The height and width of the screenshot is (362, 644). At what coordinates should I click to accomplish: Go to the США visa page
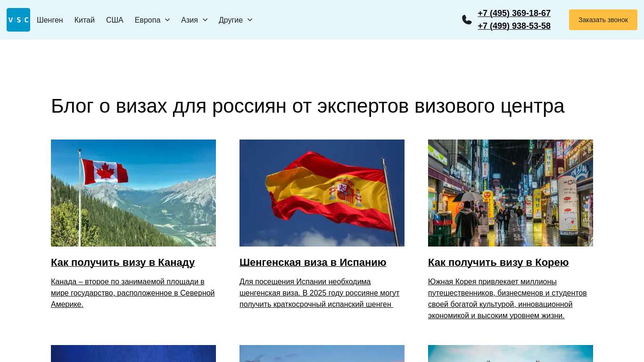(x=115, y=20)
